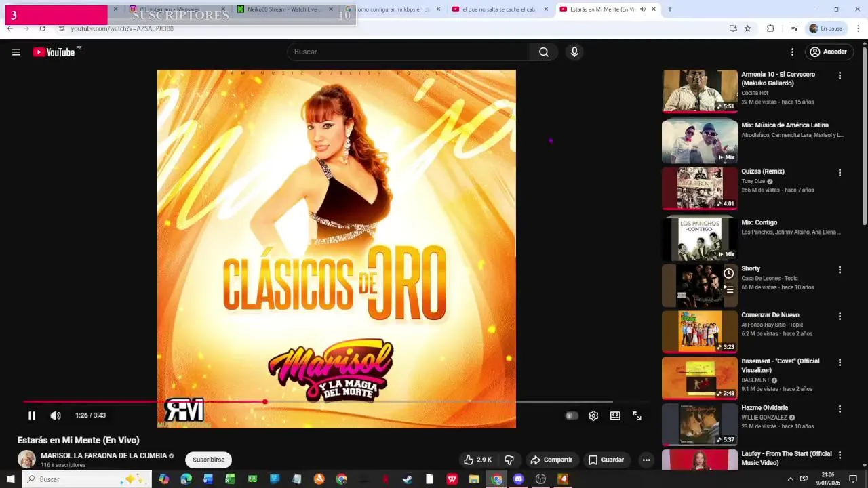Open File Explorer from the taskbar
This screenshot has width=868, height=488.
click(474, 479)
